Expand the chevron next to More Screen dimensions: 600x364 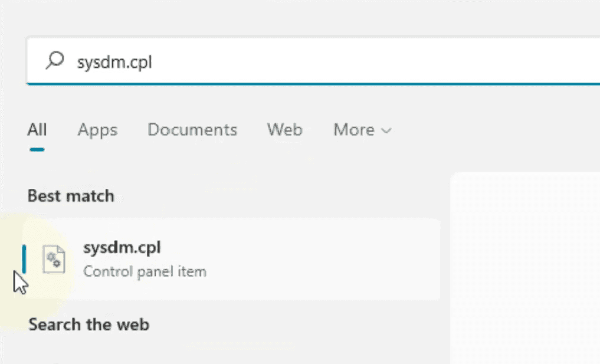[386, 131]
